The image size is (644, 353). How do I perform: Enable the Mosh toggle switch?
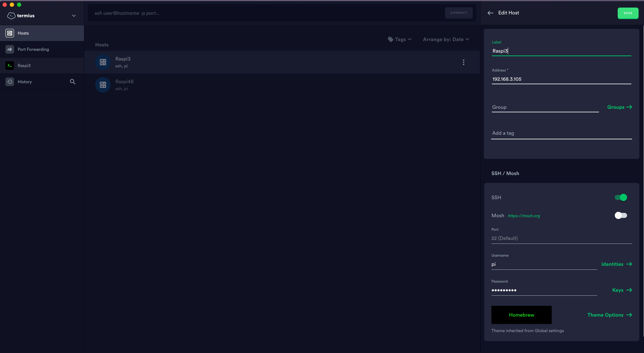(621, 215)
